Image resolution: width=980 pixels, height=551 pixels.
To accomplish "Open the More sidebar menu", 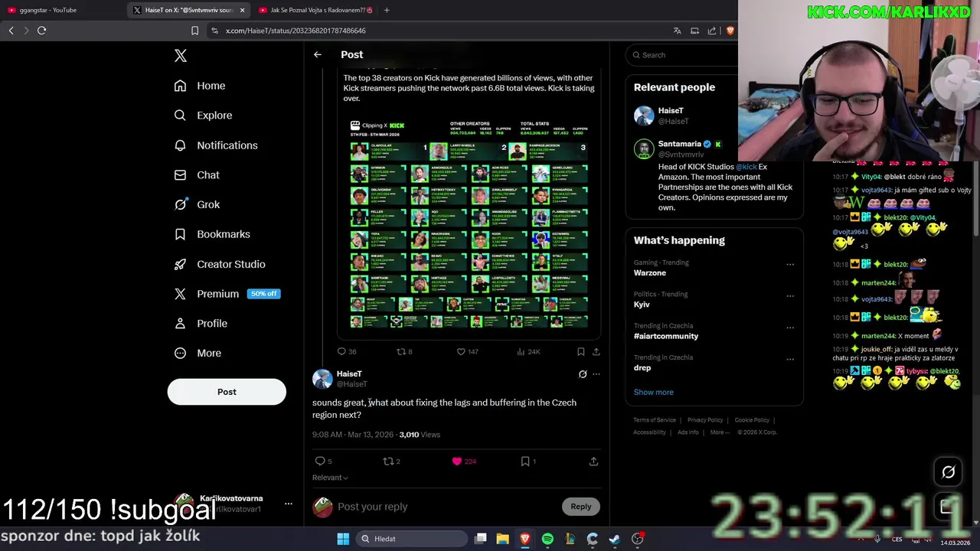I will [x=198, y=354].
